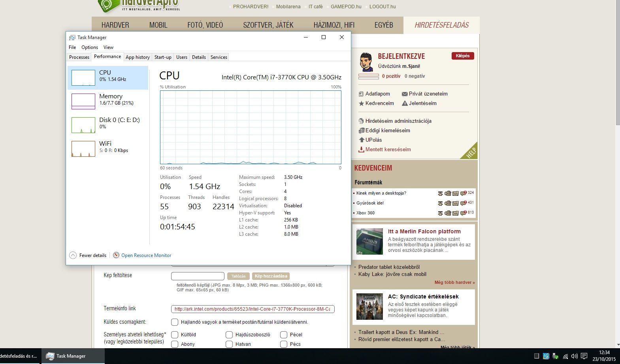Image resolution: width=620 pixels, height=364 pixels.
Task: Open the File menu in Task Manager
Action: click(72, 47)
